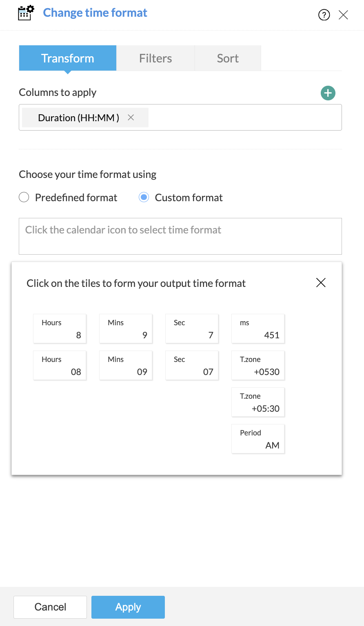Add the Period AM tile
Viewport: 364px width, 626px height.
pos(258,439)
